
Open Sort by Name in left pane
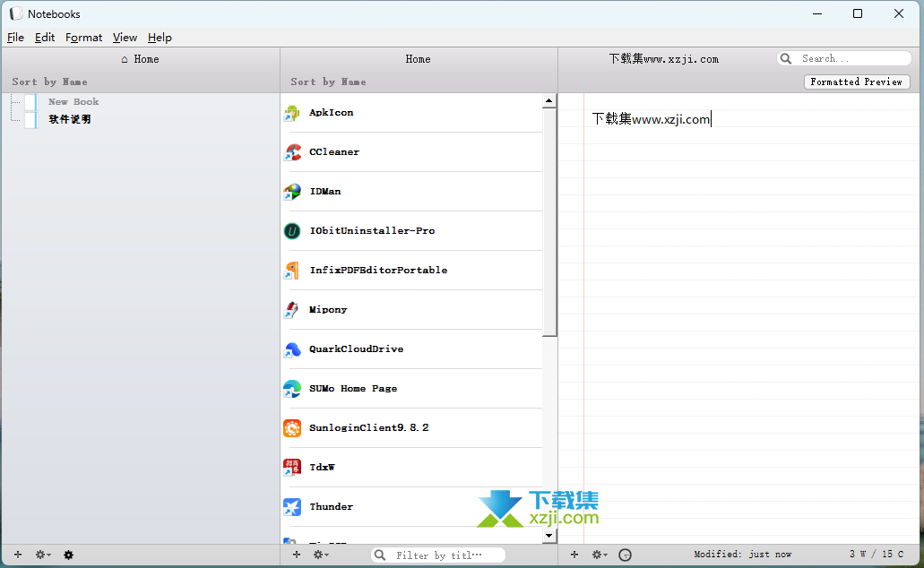[x=49, y=82]
